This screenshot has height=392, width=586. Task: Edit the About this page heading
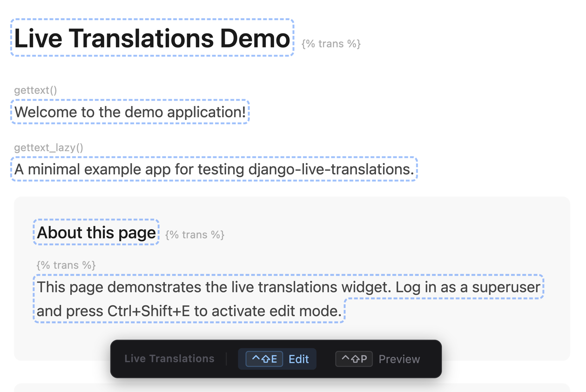pos(96,233)
